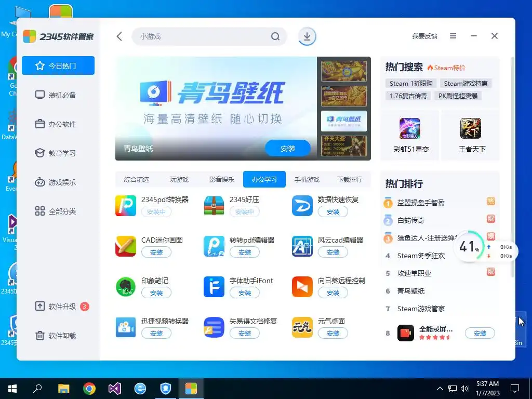Open the download manager icon
The height and width of the screenshot is (399, 532).
[307, 36]
